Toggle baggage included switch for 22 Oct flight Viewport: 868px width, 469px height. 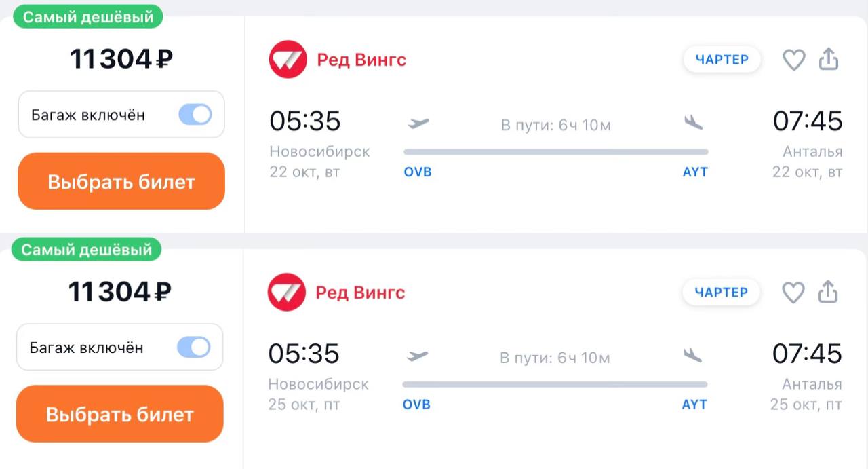tap(195, 115)
